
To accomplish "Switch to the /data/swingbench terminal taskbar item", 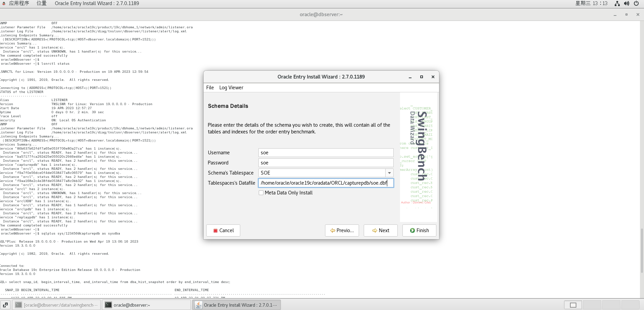I will tap(57, 305).
